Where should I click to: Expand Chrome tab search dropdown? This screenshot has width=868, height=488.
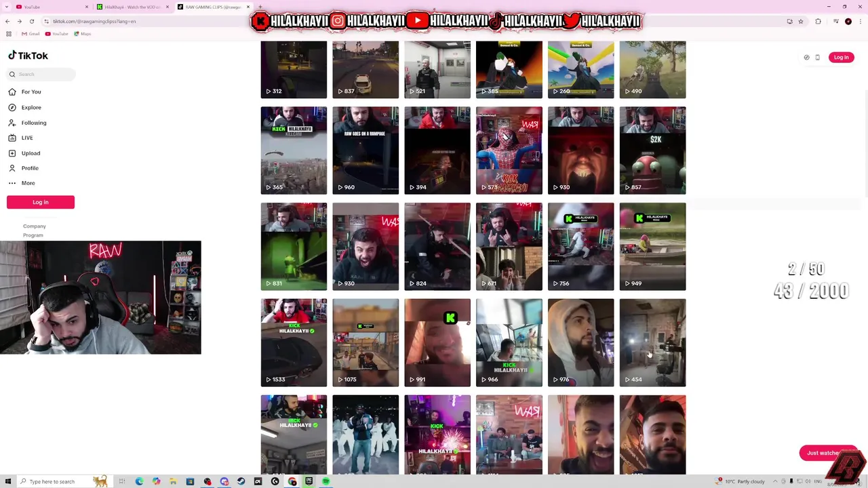pyautogui.click(x=6, y=7)
